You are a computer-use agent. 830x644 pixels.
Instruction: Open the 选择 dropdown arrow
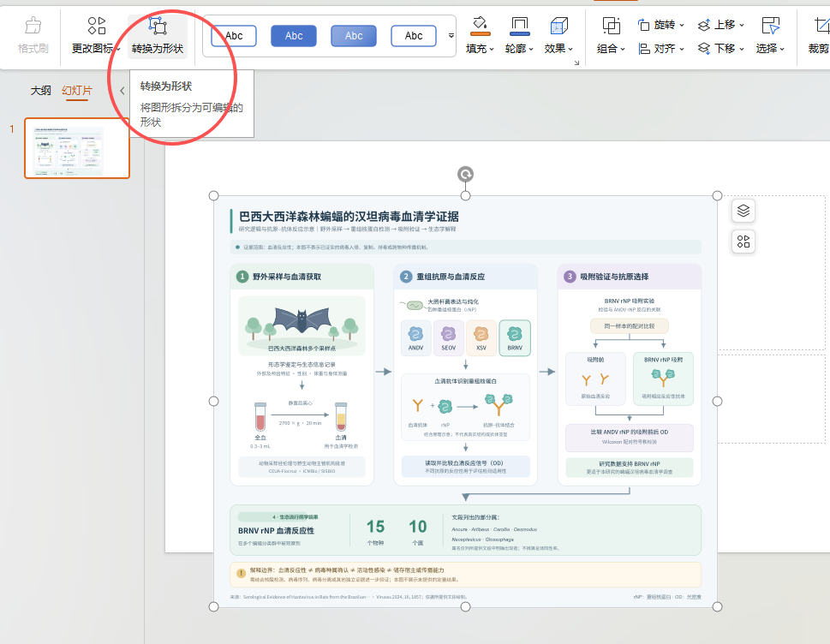click(782, 49)
